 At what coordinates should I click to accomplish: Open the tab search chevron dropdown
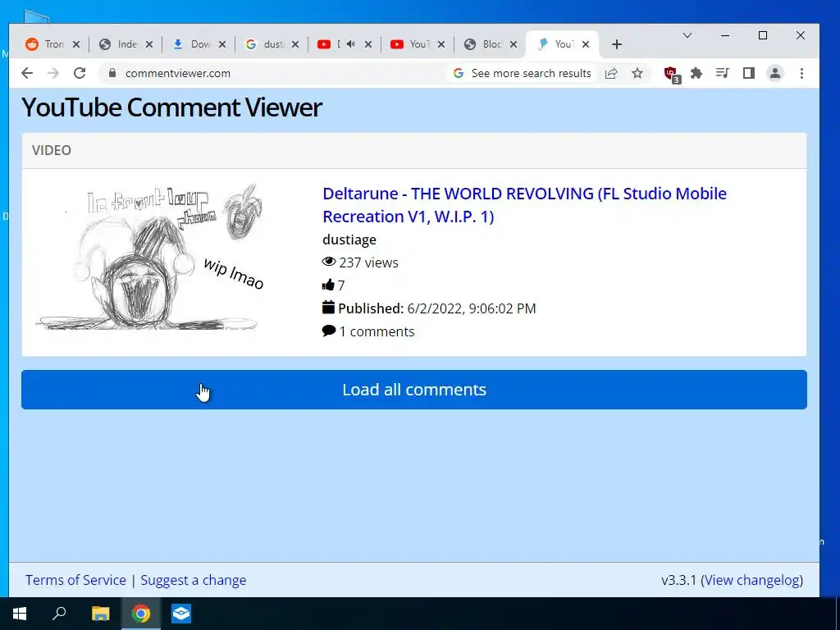687,35
